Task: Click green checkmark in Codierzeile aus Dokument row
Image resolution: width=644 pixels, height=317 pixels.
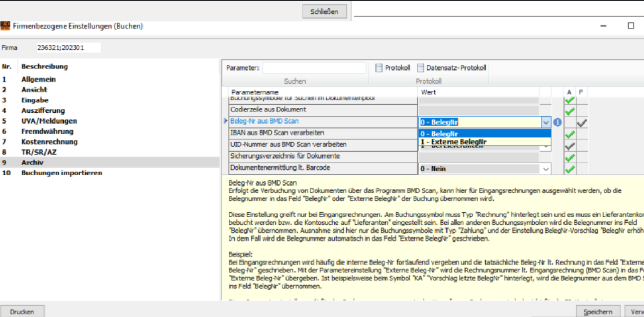Action: click(569, 111)
